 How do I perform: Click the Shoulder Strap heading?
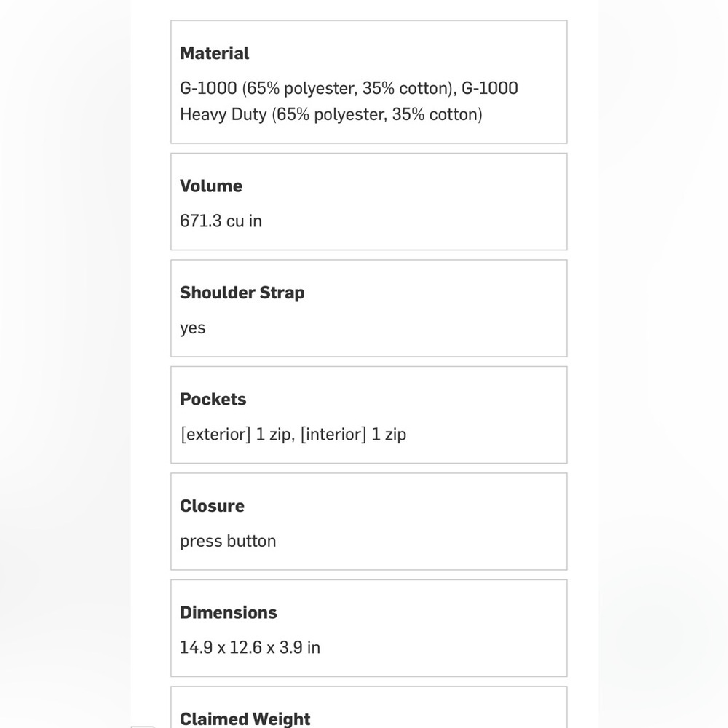point(242,293)
